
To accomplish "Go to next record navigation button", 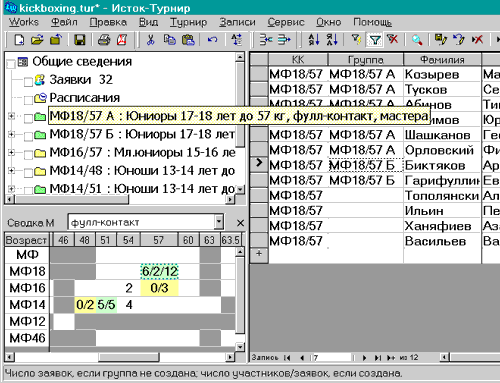I will (364, 358).
